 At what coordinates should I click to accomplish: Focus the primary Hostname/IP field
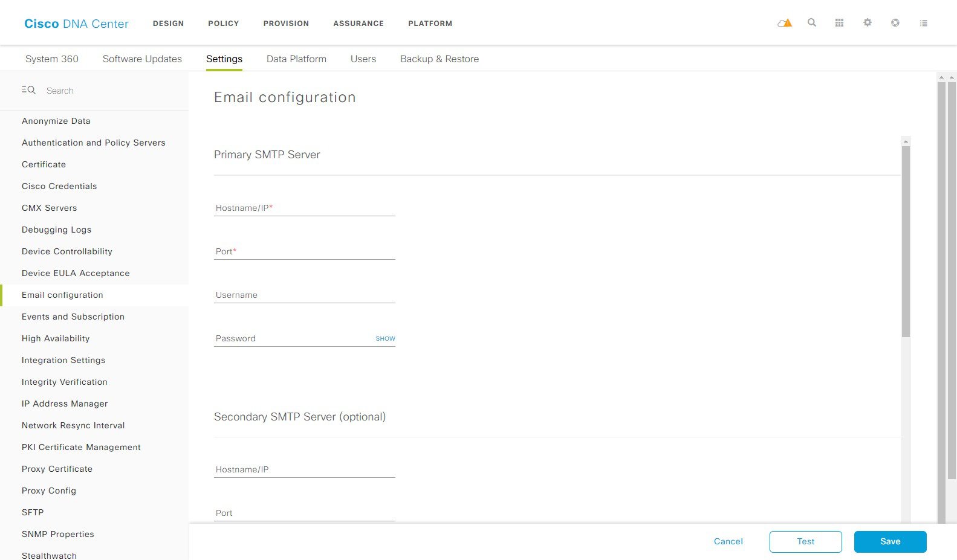tap(305, 208)
